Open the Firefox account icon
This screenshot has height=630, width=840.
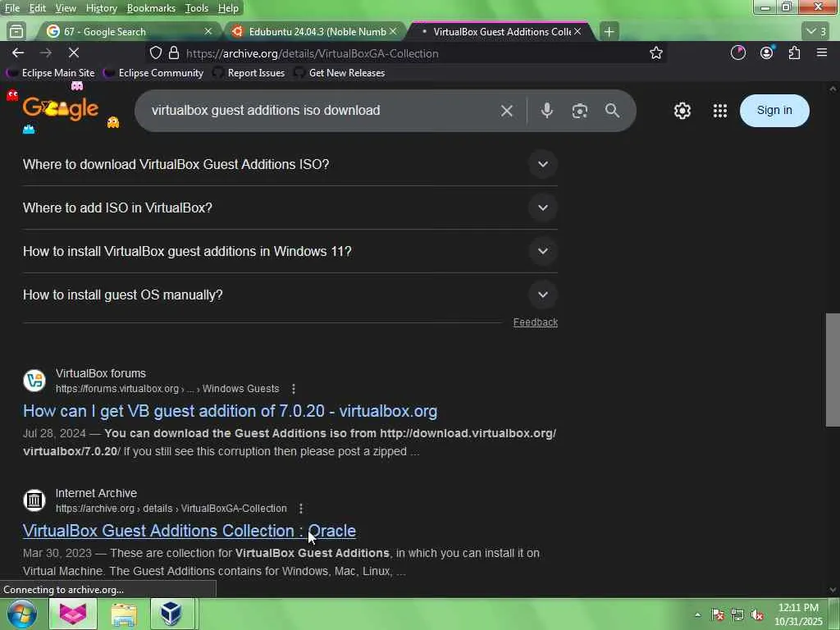click(767, 53)
